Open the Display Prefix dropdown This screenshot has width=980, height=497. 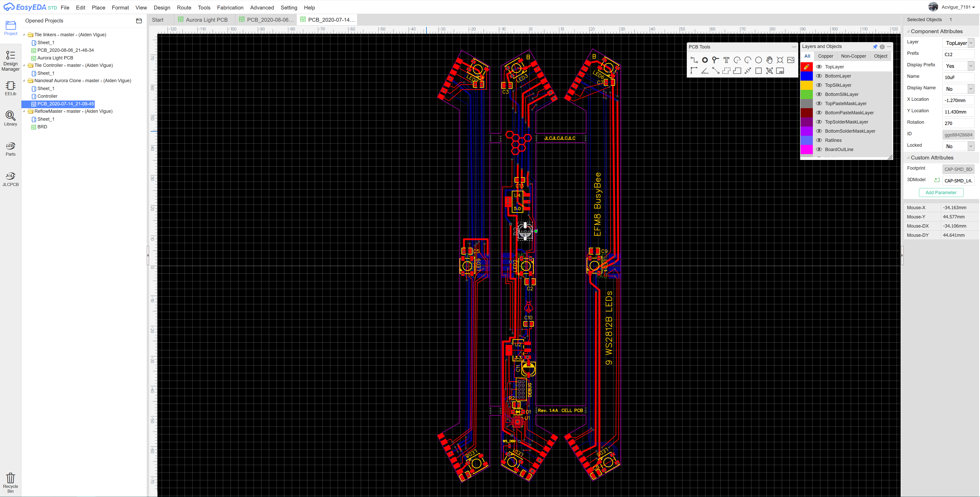click(x=970, y=66)
